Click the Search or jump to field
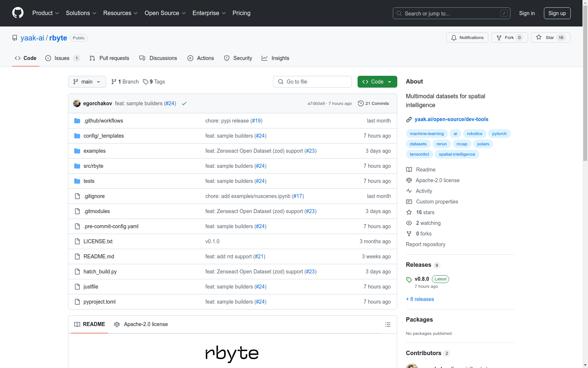588x368 pixels. pyautogui.click(x=452, y=13)
